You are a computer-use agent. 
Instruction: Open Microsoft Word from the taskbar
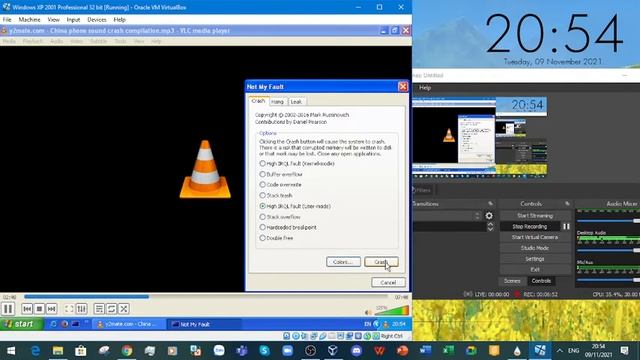pyautogui.click(x=425, y=351)
